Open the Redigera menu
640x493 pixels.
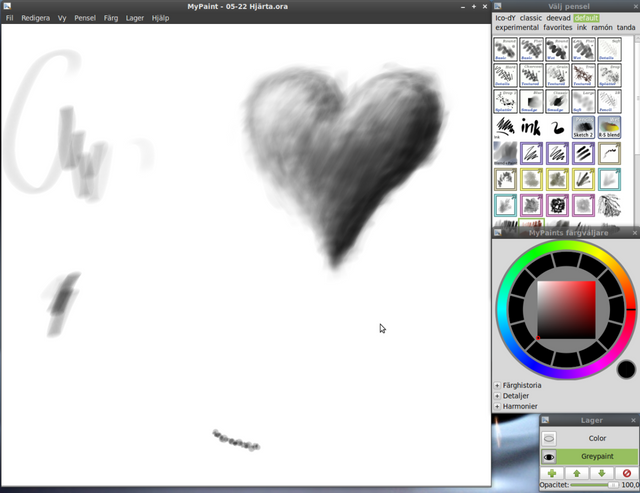click(x=35, y=18)
